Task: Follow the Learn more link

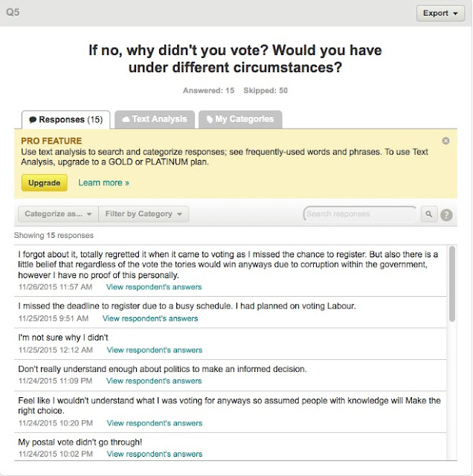Action: [103, 183]
